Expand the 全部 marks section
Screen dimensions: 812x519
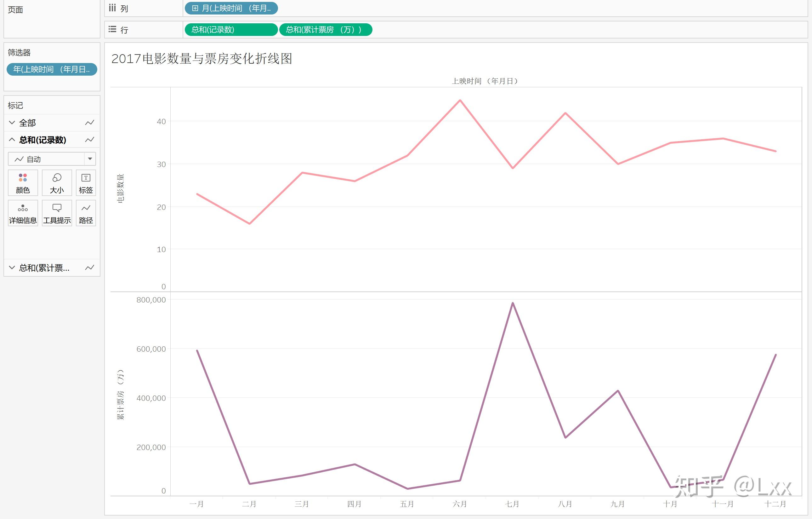12,123
